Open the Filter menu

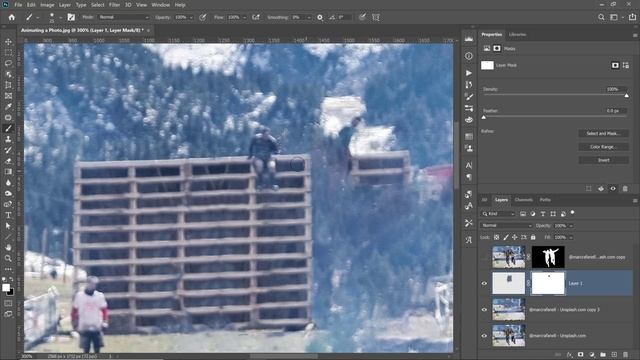pos(114,5)
